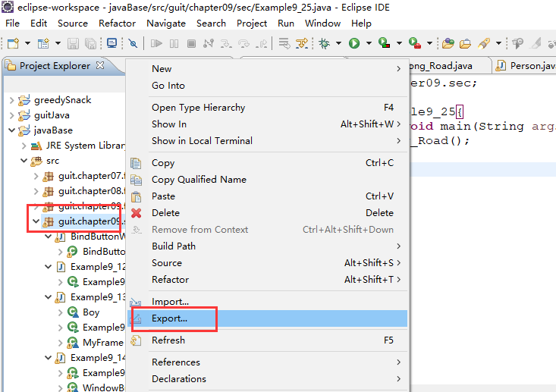The height and width of the screenshot is (392, 556).
Task: Choose Export... from context menu
Action: tap(267, 318)
